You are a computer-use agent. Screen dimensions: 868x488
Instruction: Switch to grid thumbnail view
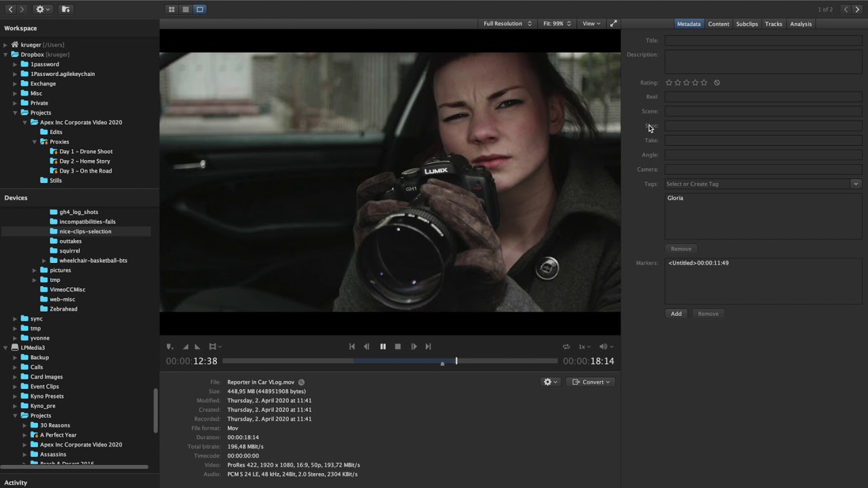point(172,9)
